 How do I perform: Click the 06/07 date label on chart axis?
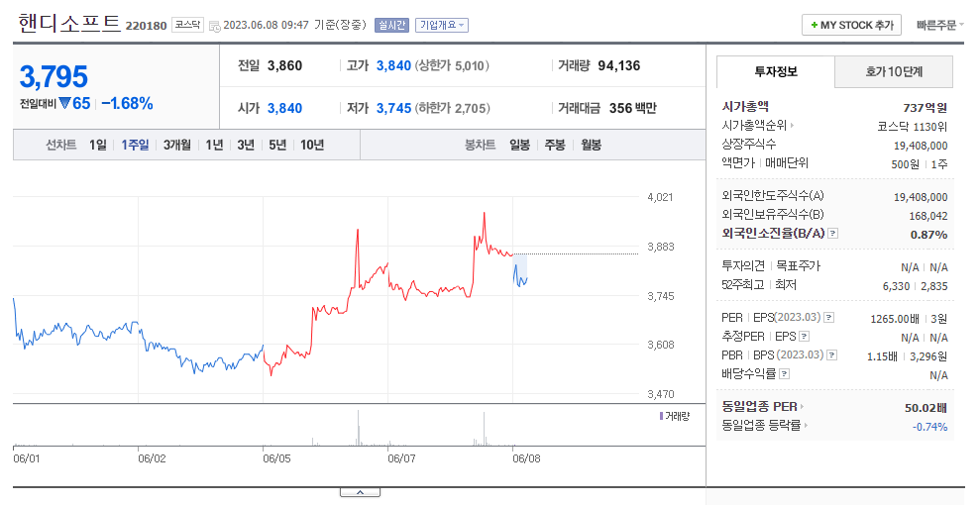coord(401,458)
